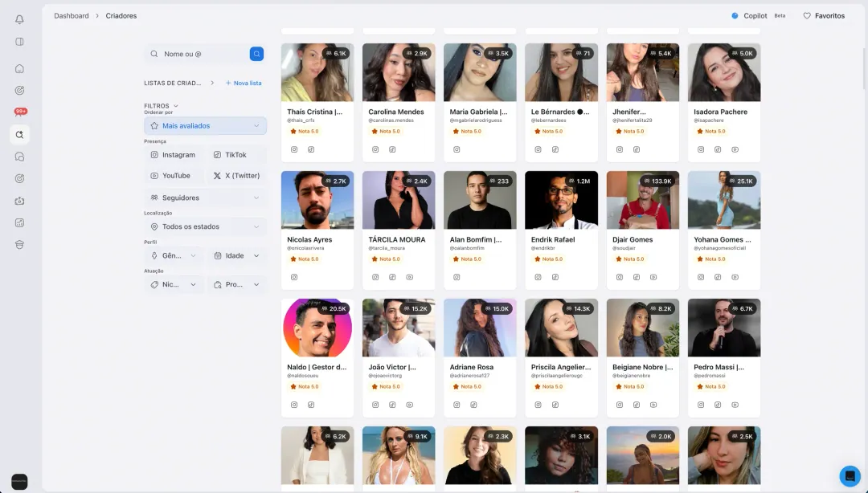
Task: Open Carolina Mendes' TikTok icon
Action: [392, 149]
